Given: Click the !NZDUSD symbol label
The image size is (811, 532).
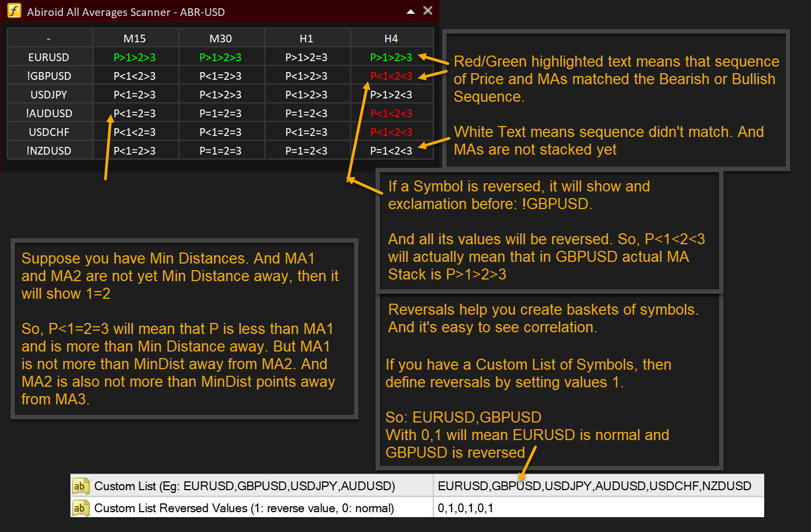Looking at the screenshot, I should tap(49, 151).
